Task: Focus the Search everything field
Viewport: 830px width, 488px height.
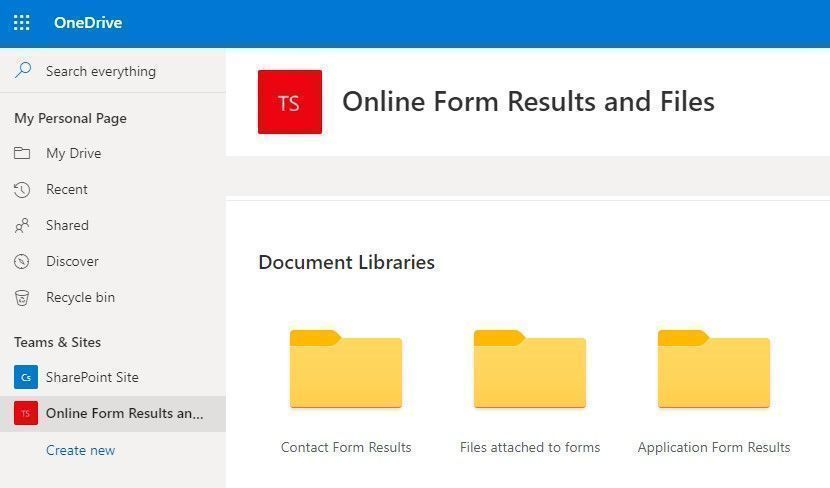Action: pos(113,71)
